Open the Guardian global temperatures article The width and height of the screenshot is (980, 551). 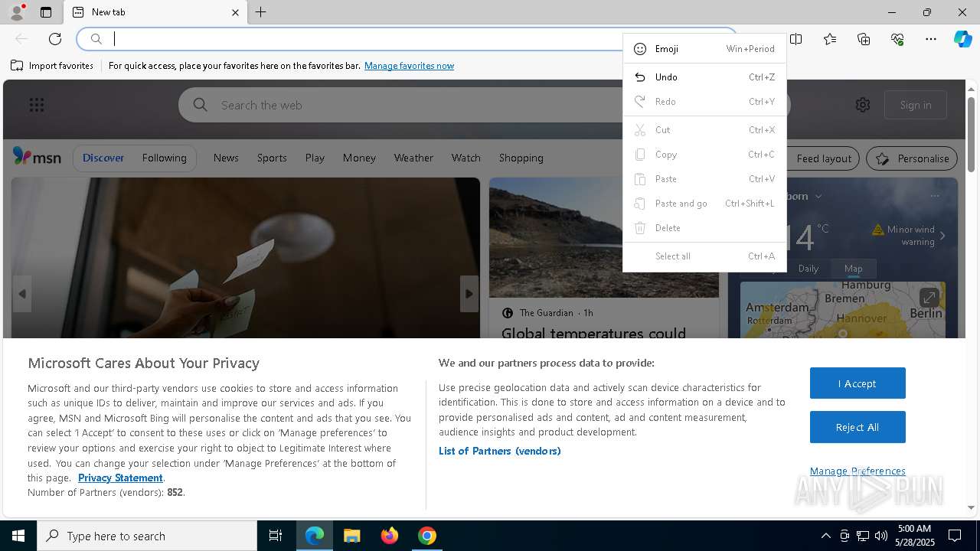593,334
